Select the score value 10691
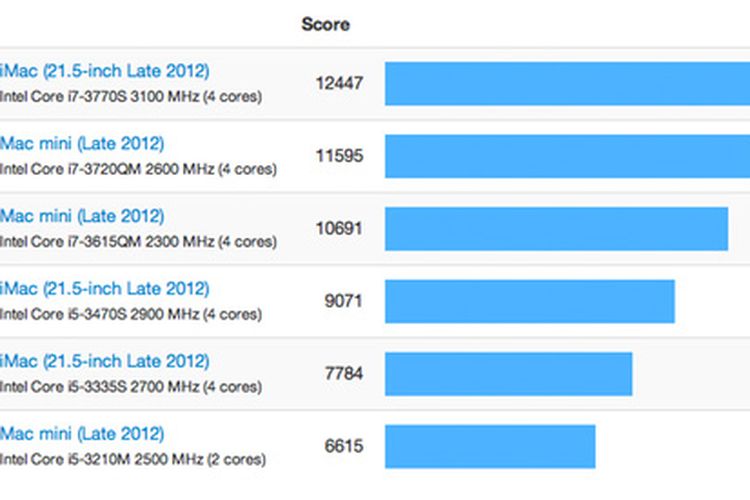750x500 pixels. (x=339, y=228)
